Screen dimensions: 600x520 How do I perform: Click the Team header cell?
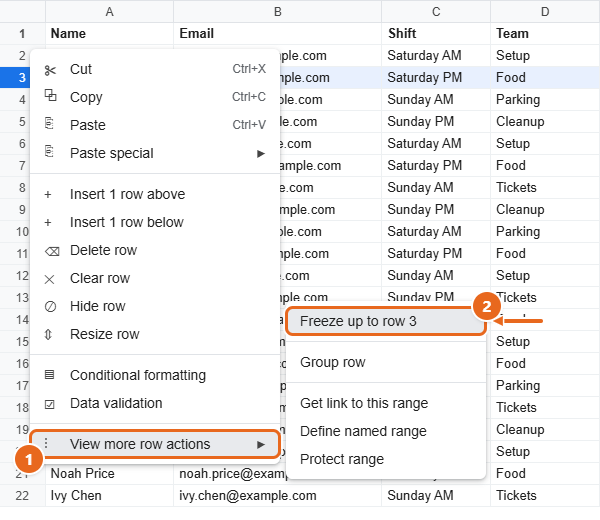(x=545, y=34)
